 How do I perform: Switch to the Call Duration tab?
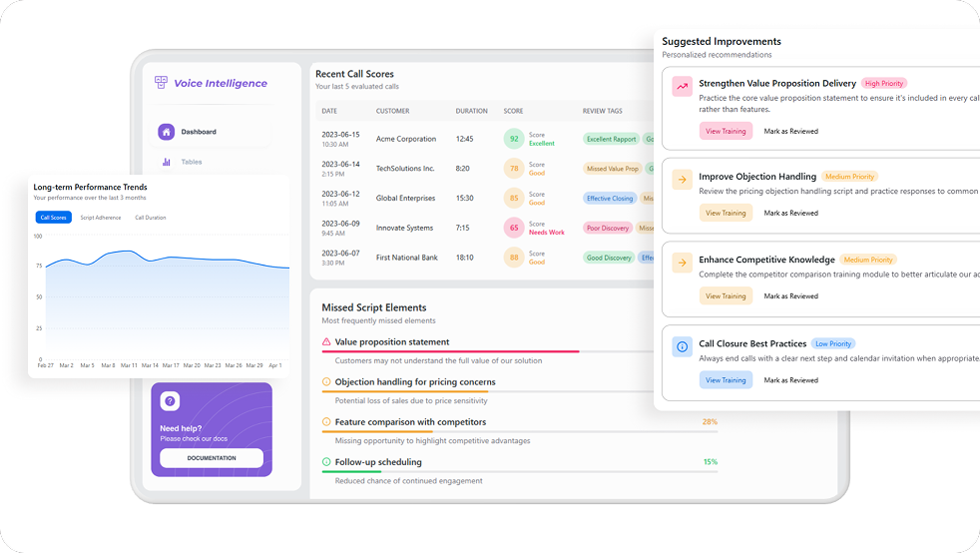(151, 218)
